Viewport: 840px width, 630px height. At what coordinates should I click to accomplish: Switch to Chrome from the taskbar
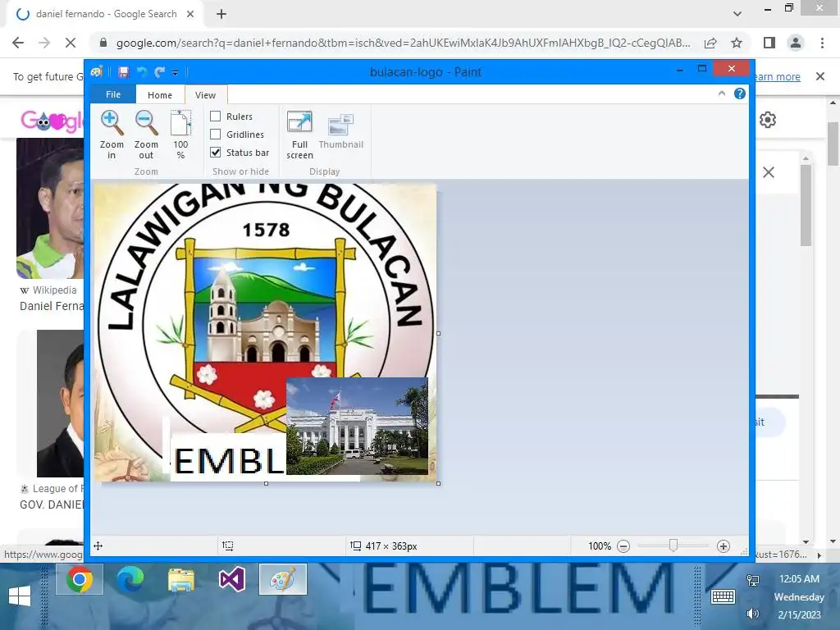pos(80,579)
